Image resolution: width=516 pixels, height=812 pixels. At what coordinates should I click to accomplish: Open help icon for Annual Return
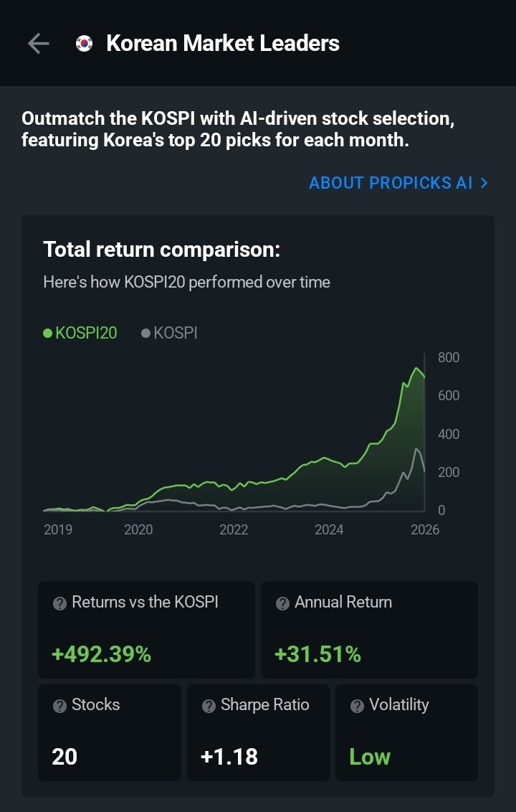tap(282, 603)
